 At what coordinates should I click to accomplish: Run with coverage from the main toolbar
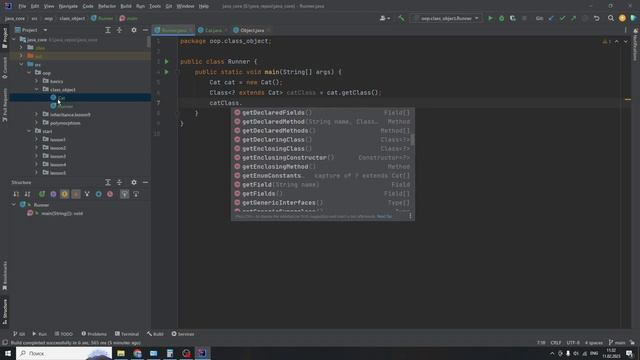click(x=513, y=18)
